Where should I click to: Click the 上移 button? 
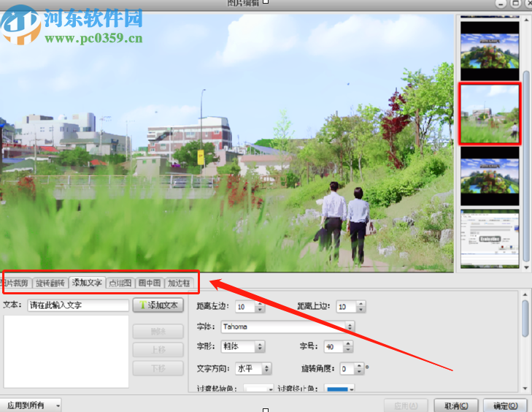158,349
